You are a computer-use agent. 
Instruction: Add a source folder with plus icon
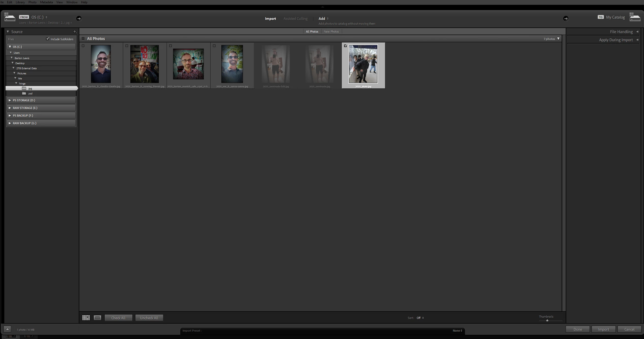coord(75,32)
